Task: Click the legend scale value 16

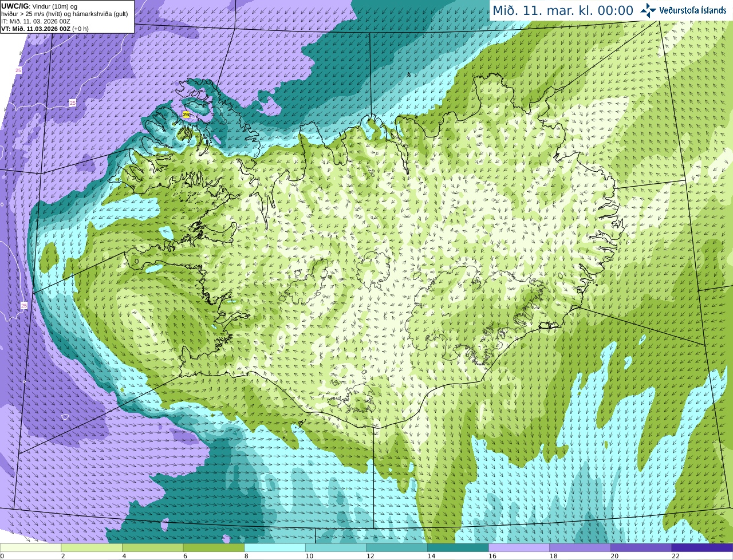Action: (x=492, y=556)
